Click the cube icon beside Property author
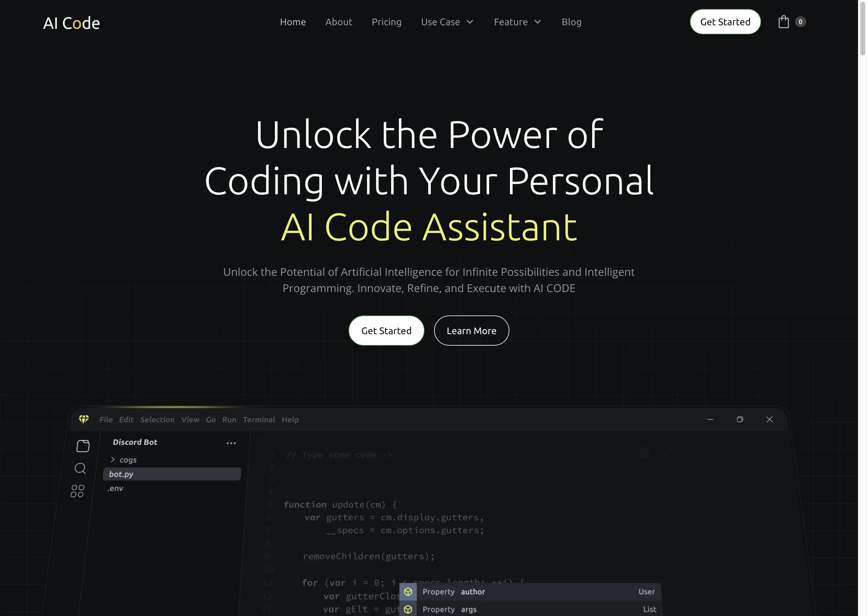 coord(409,592)
